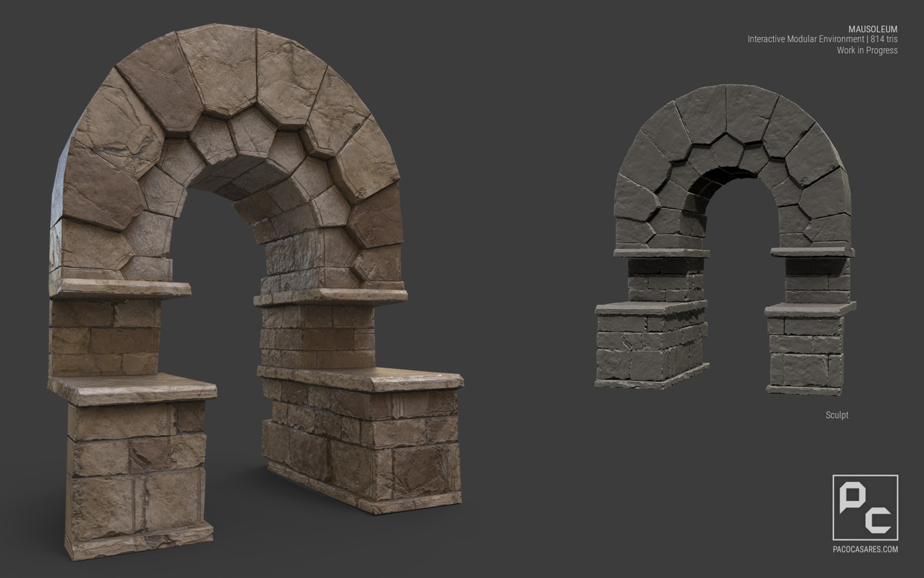This screenshot has width=924, height=578.
Task: Click the "Sculpt" label under gray arch
Action: (x=837, y=415)
